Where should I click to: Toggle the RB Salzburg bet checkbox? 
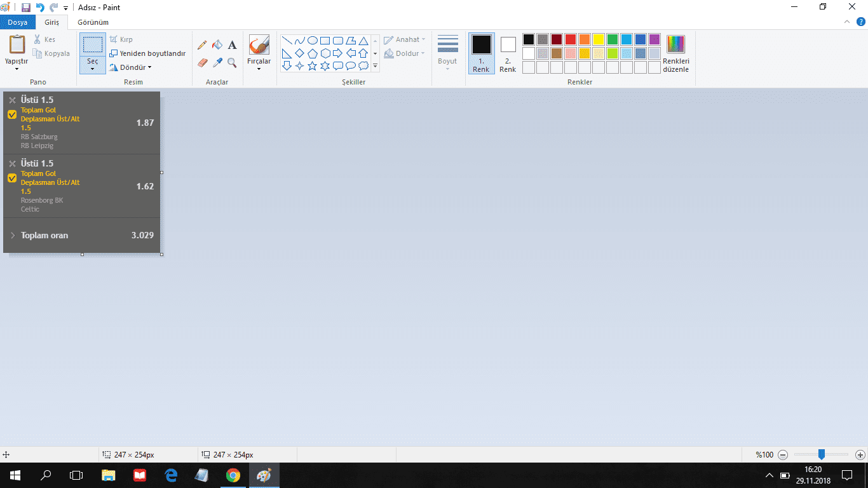tap(12, 114)
